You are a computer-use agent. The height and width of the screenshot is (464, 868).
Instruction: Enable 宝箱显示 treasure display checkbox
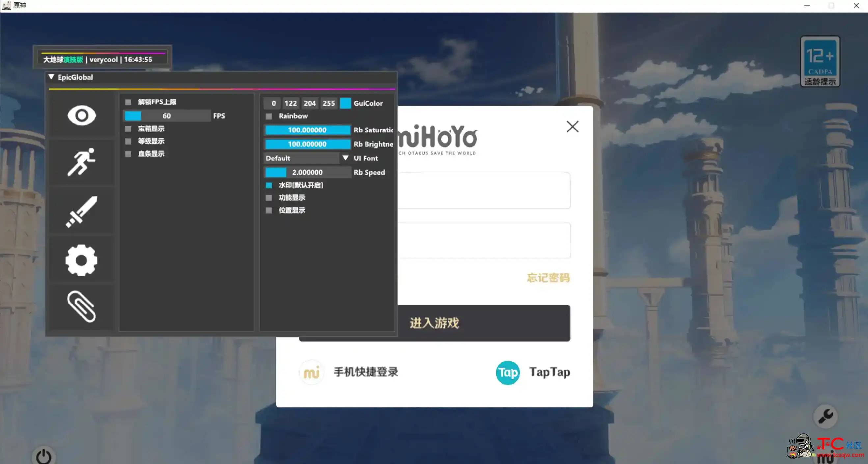tap(127, 128)
